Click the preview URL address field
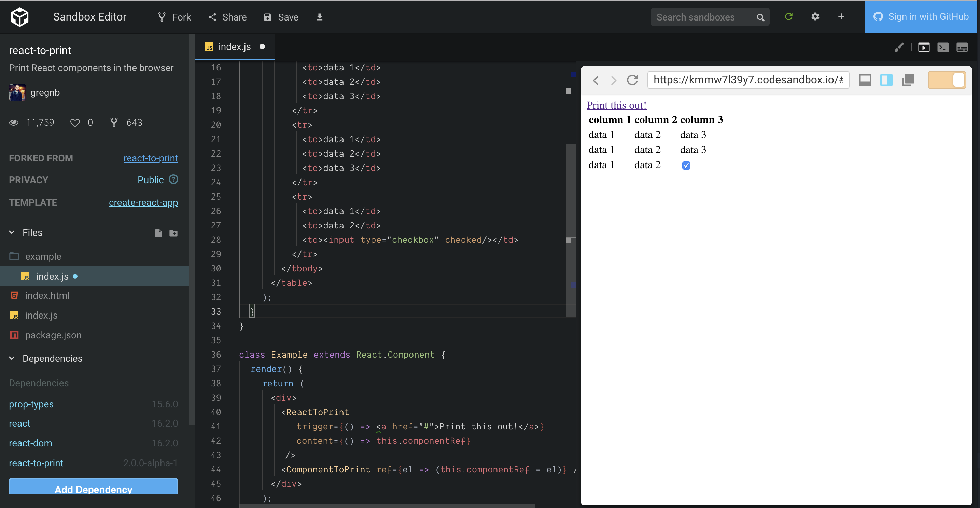980x508 pixels. (748, 80)
